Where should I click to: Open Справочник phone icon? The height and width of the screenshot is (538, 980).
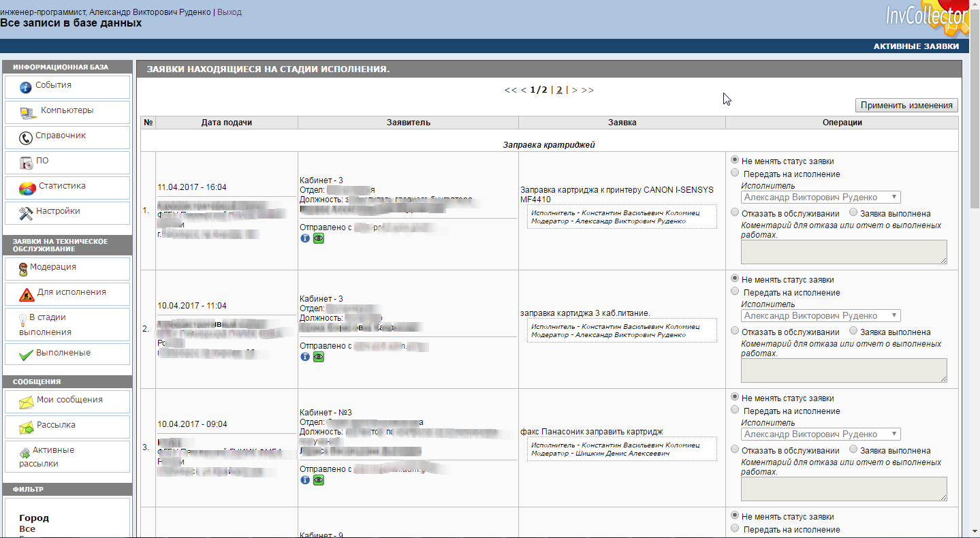pyautogui.click(x=26, y=138)
